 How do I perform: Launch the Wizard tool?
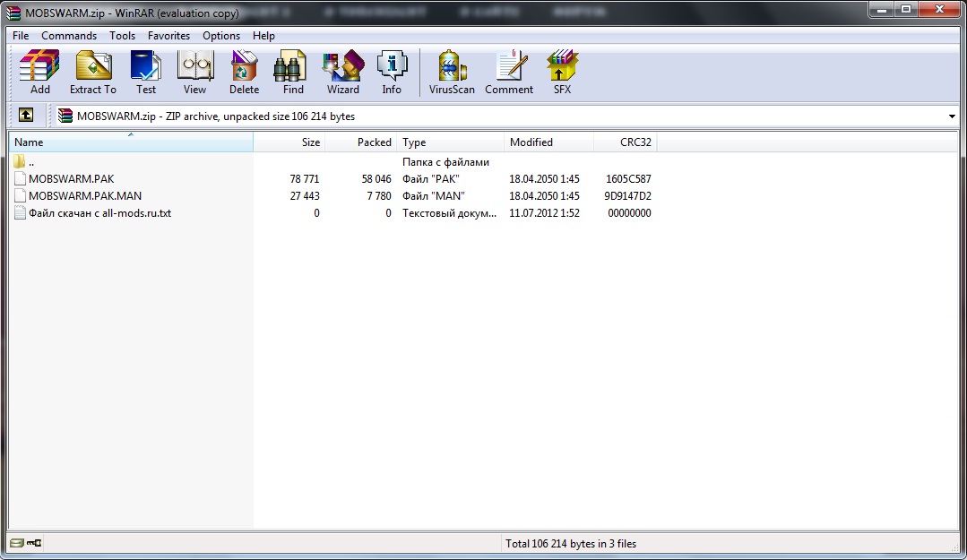coord(343,72)
